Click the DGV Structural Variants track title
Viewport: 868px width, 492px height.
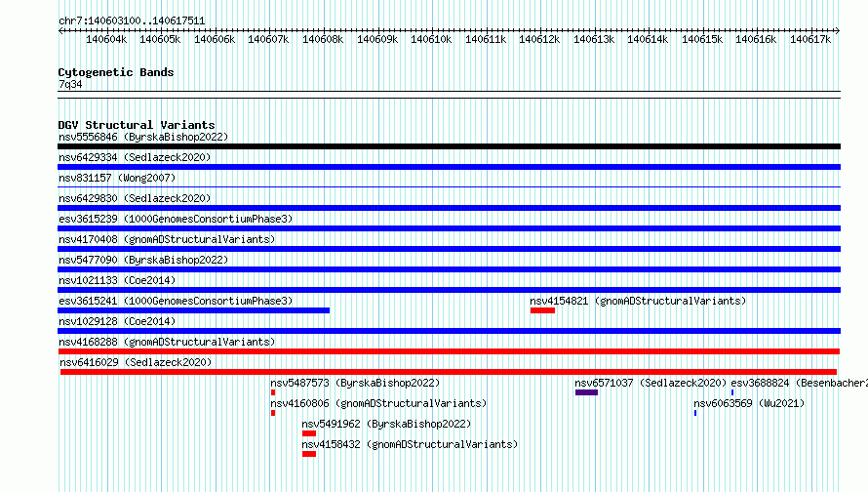pyautogui.click(x=137, y=125)
